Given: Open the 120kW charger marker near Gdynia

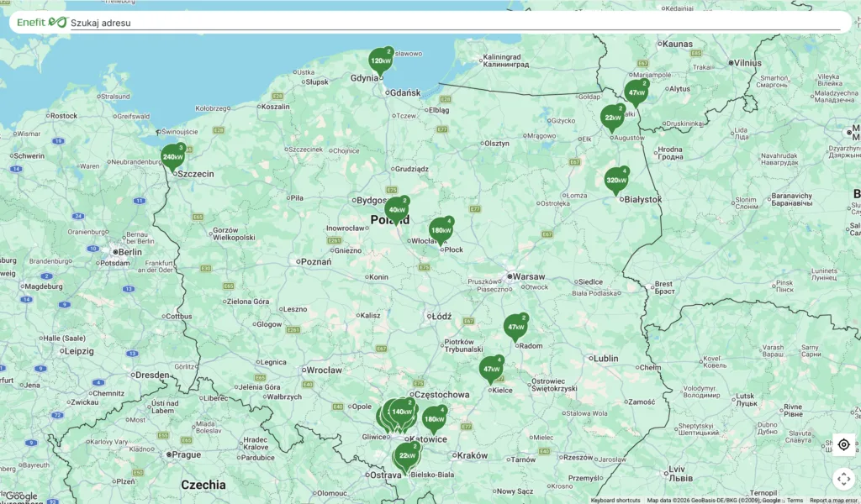Looking at the screenshot, I should click(x=380, y=60).
